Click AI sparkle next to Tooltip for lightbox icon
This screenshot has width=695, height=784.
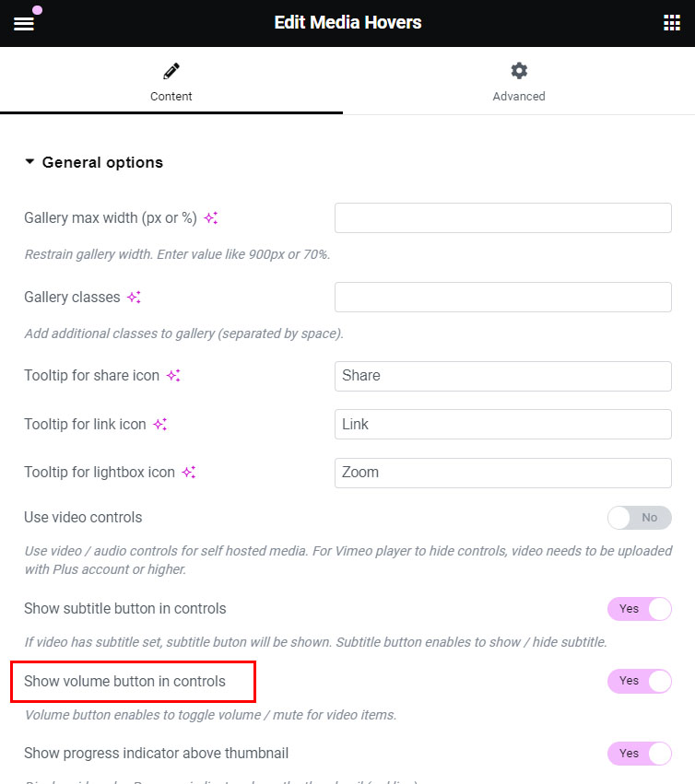pyautogui.click(x=188, y=473)
